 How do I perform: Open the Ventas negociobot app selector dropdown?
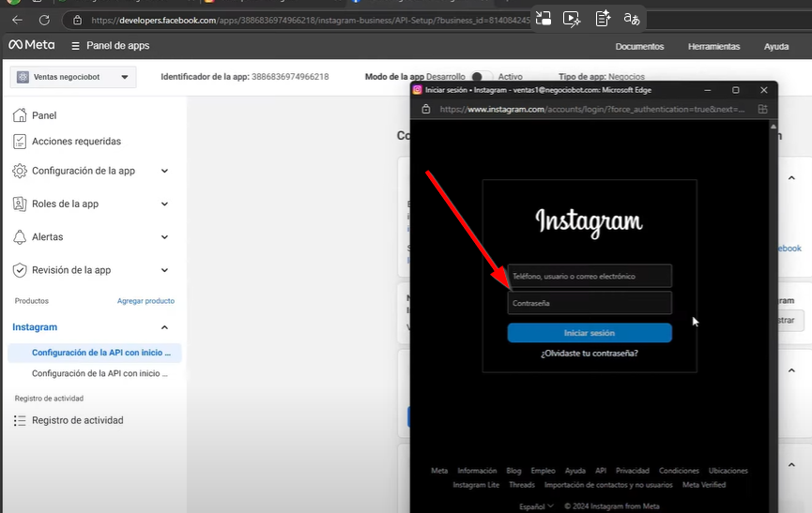point(73,77)
